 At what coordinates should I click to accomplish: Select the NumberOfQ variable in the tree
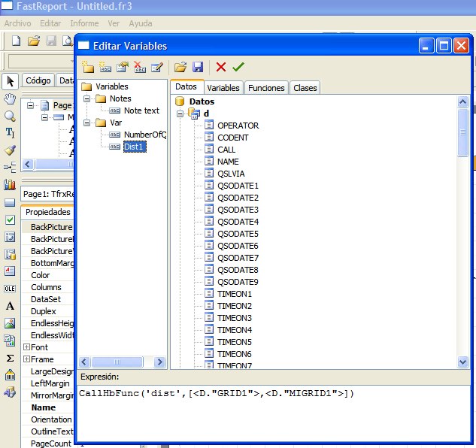144,135
